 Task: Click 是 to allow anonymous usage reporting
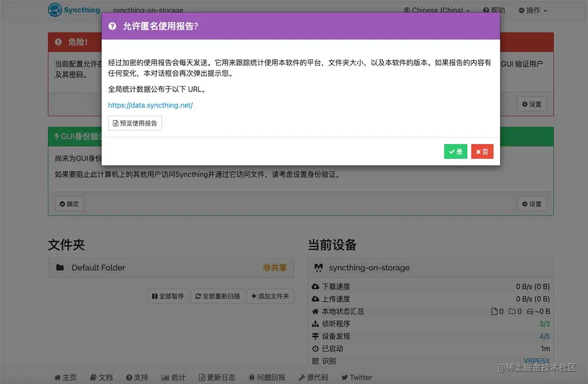455,151
